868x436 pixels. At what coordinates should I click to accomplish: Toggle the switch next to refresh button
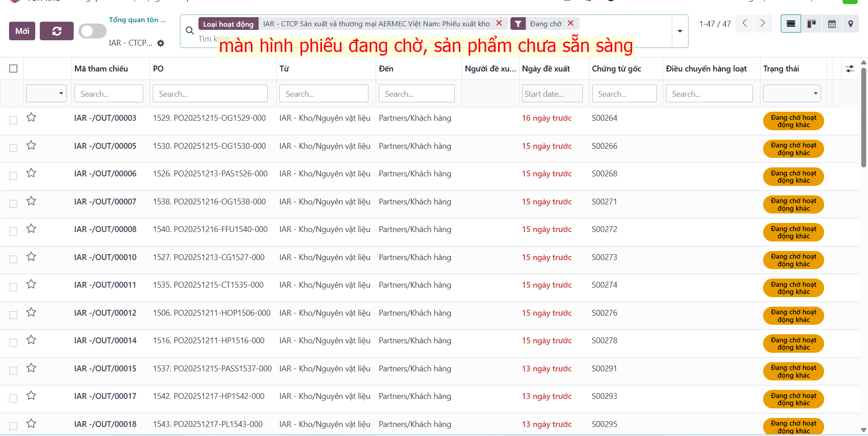tap(92, 31)
